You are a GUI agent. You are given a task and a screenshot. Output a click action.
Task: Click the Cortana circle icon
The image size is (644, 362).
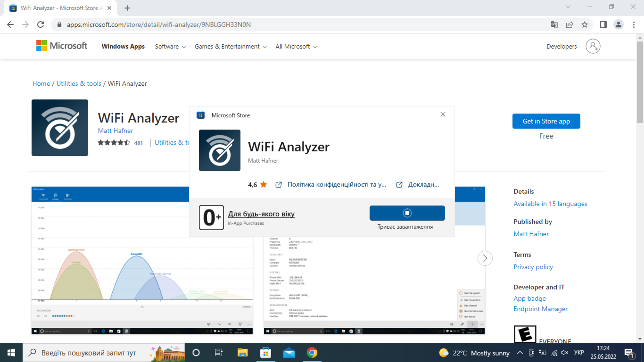point(196,353)
